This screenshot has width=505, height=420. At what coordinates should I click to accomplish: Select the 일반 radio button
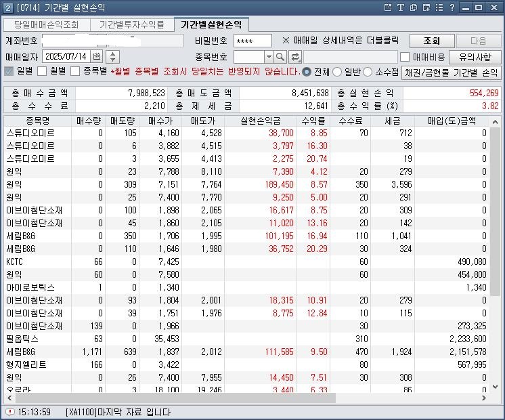click(x=337, y=72)
